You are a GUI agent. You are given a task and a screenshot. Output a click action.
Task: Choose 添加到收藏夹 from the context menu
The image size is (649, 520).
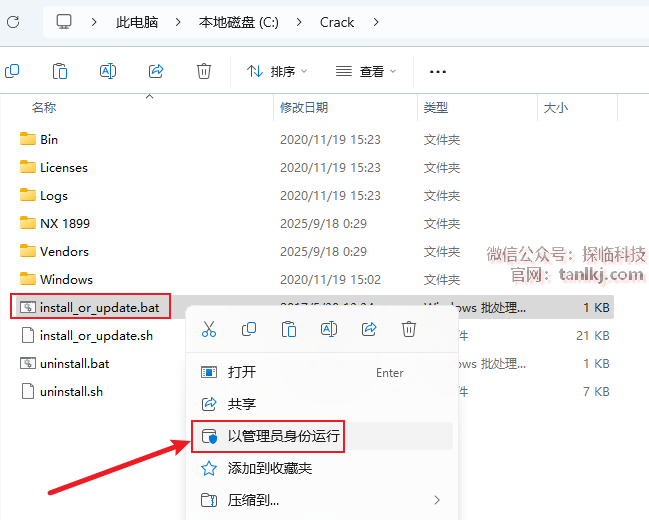click(322, 468)
